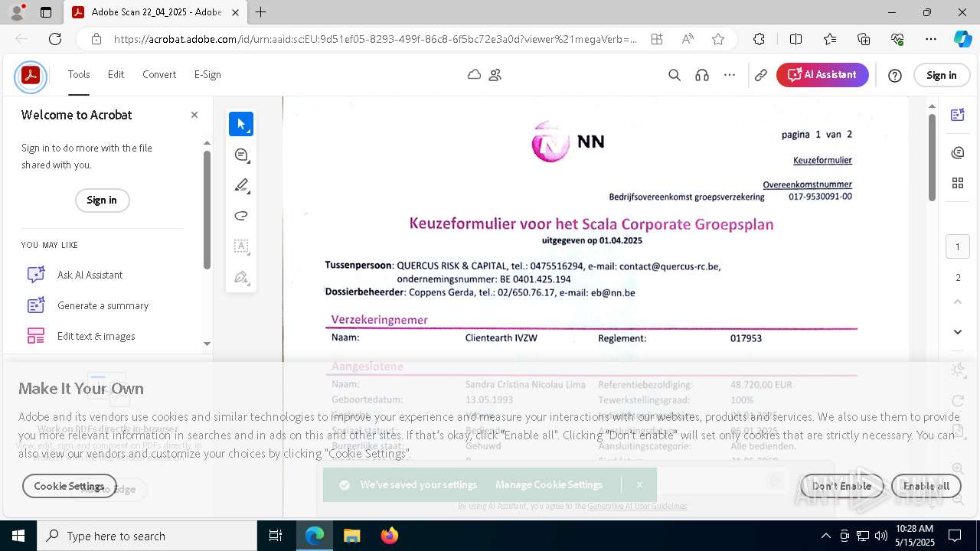Click the taskbar search box

tap(147, 536)
